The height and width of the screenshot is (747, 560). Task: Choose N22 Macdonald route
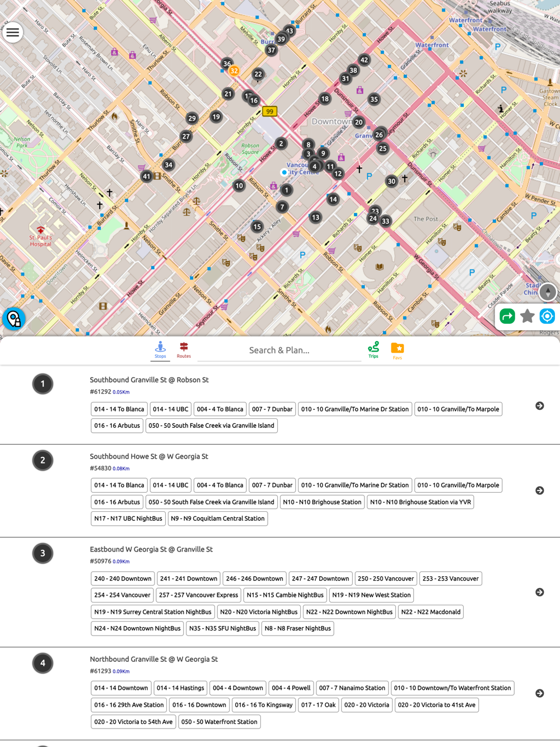coord(431,612)
